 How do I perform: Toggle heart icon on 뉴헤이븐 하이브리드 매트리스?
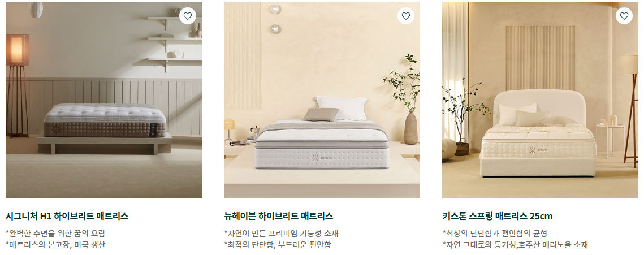406,16
